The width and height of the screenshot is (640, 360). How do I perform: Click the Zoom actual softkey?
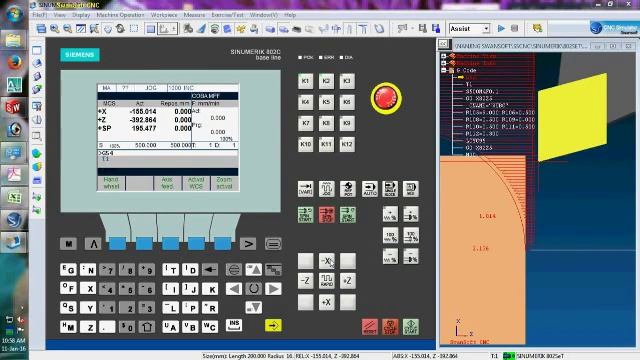coord(224,183)
